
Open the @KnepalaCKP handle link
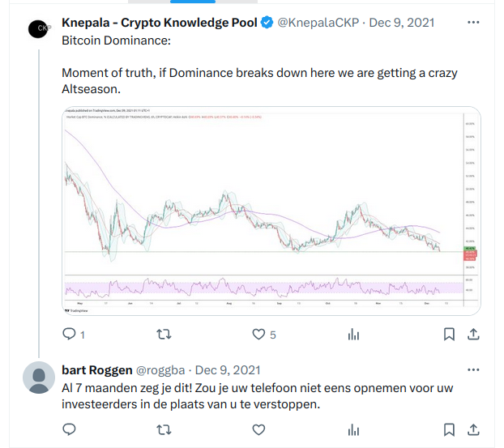point(318,23)
